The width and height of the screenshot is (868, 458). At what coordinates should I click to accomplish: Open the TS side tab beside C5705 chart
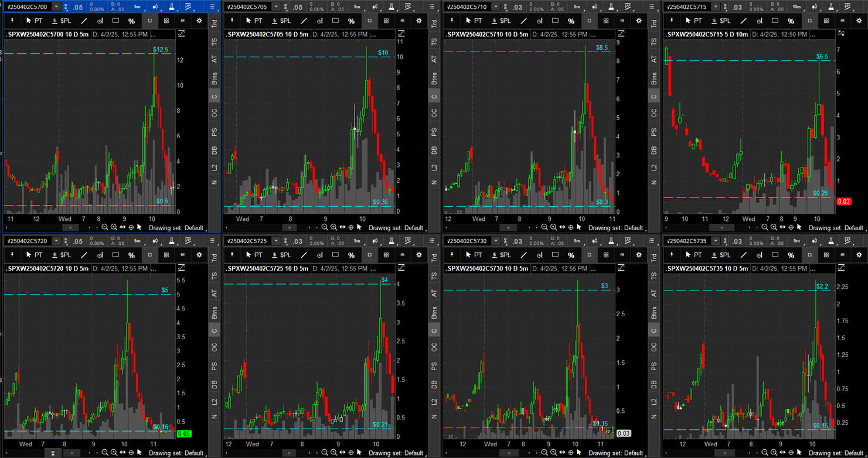pyautogui.click(x=434, y=42)
